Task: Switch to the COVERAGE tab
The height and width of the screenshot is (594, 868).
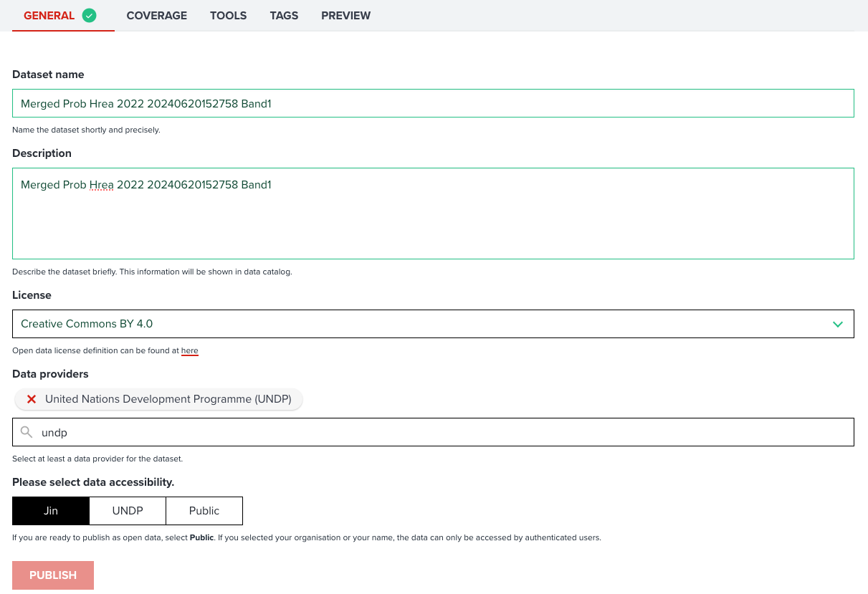Action: 156,15
